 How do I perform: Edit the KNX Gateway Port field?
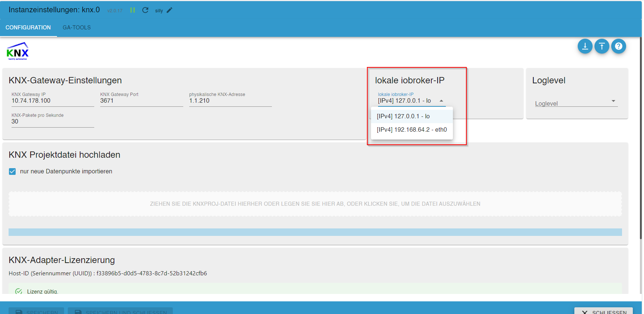(142, 101)
